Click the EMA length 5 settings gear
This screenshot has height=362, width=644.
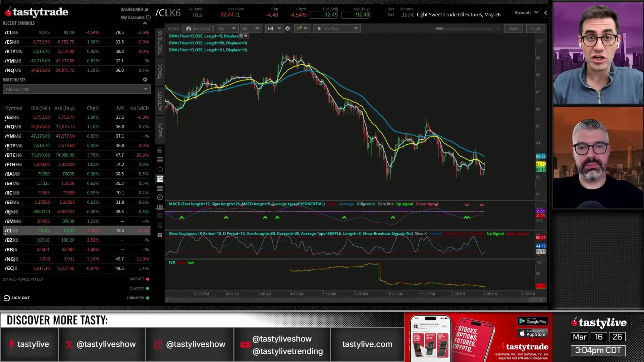[241, 36]
